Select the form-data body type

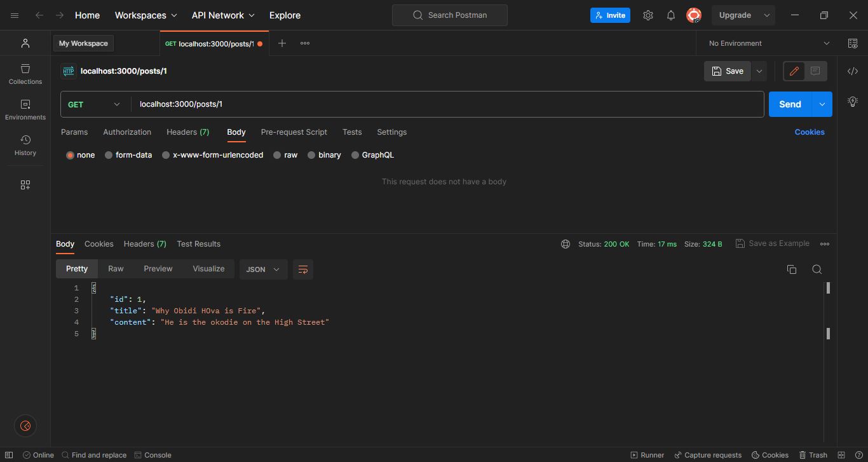(128, 155)
